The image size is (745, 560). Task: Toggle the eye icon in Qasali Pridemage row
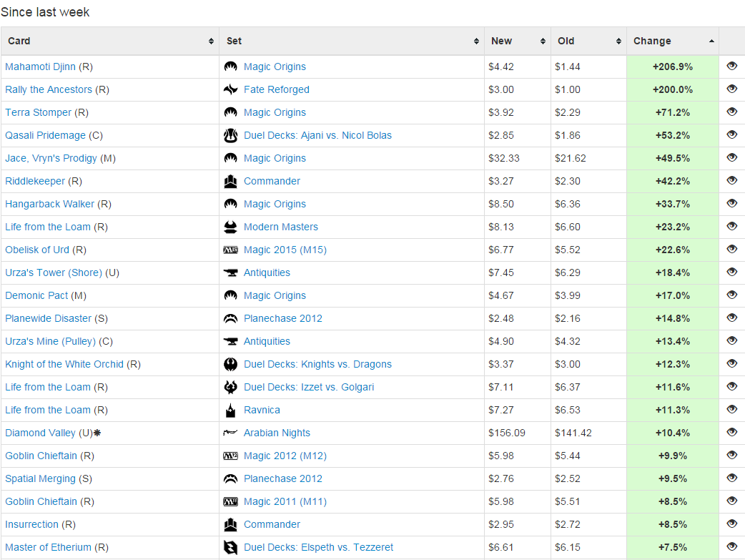[731, 134]
